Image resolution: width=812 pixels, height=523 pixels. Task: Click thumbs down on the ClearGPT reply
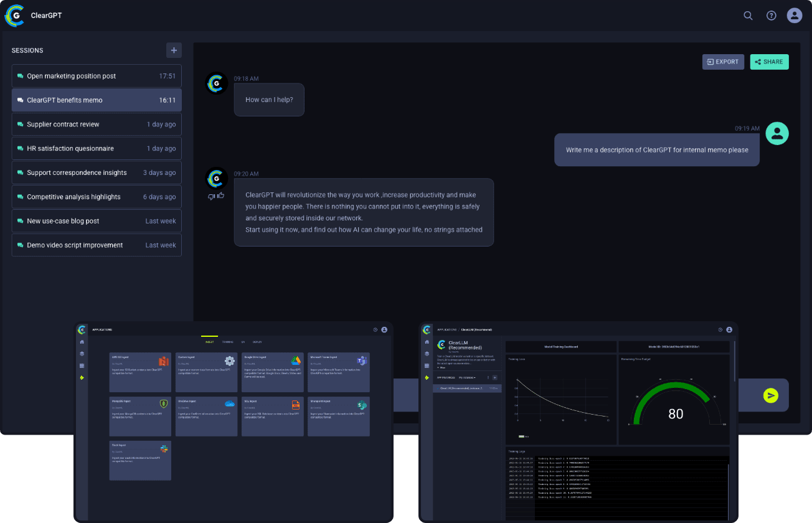tap(212, 196)
